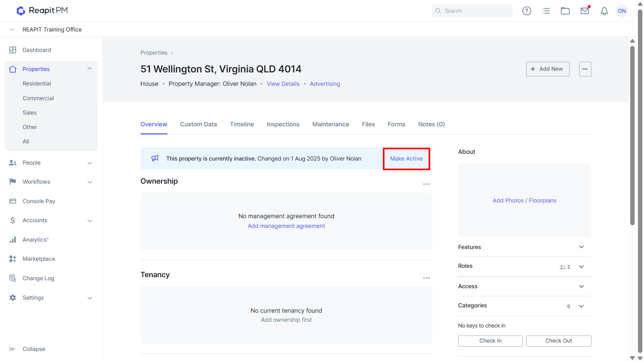Open the notifications bell icon
The height and width of the screenshot is (362, 644).
(x=604, y=11)
